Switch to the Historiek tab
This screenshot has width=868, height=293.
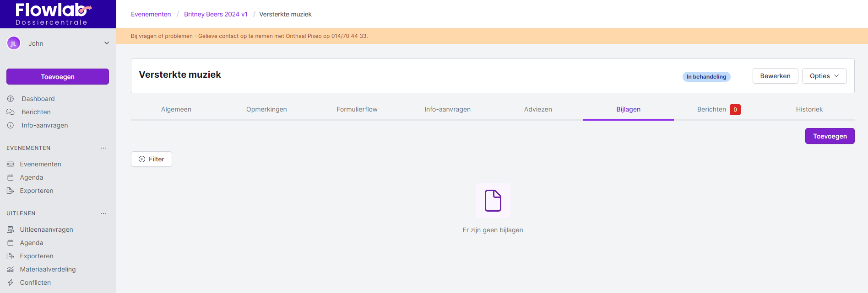point(809,109)
